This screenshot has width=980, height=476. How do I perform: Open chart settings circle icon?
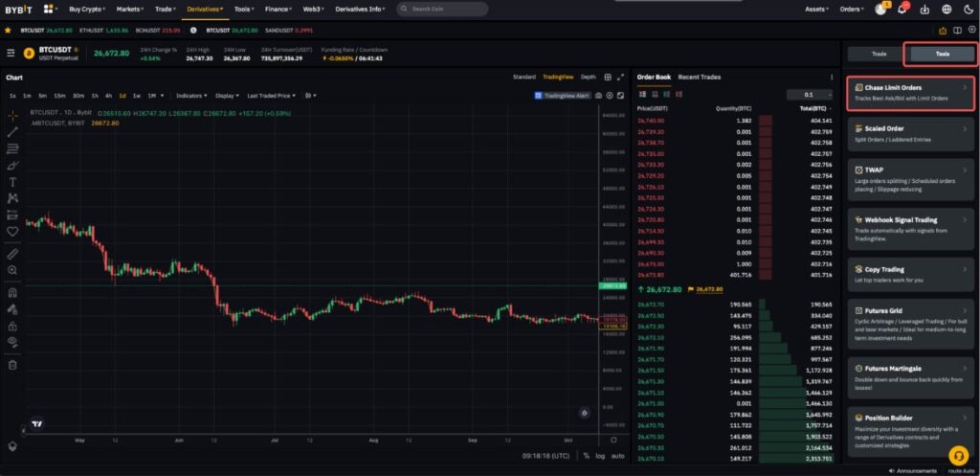(x=610, y=96)
